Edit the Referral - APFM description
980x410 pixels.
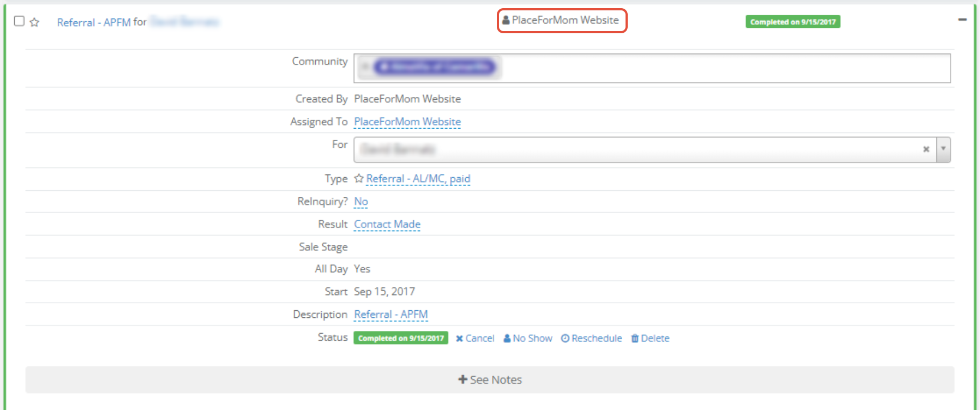pos(391,315)
